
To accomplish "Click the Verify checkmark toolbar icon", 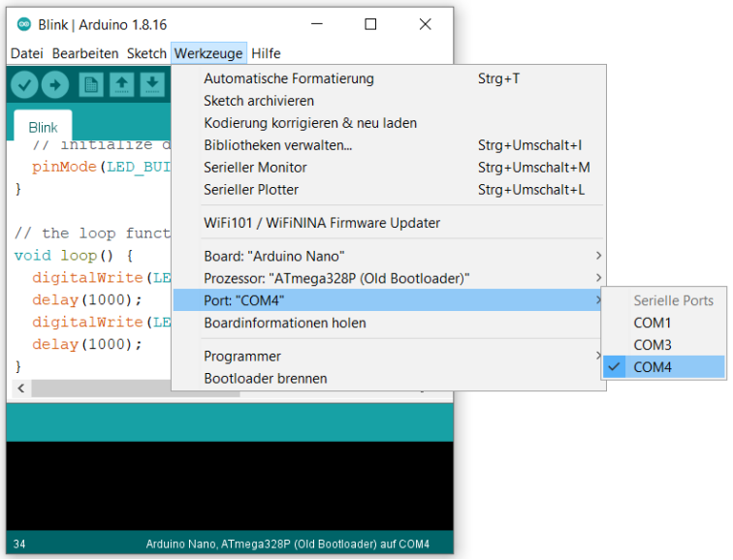I will tap(24, 85).
